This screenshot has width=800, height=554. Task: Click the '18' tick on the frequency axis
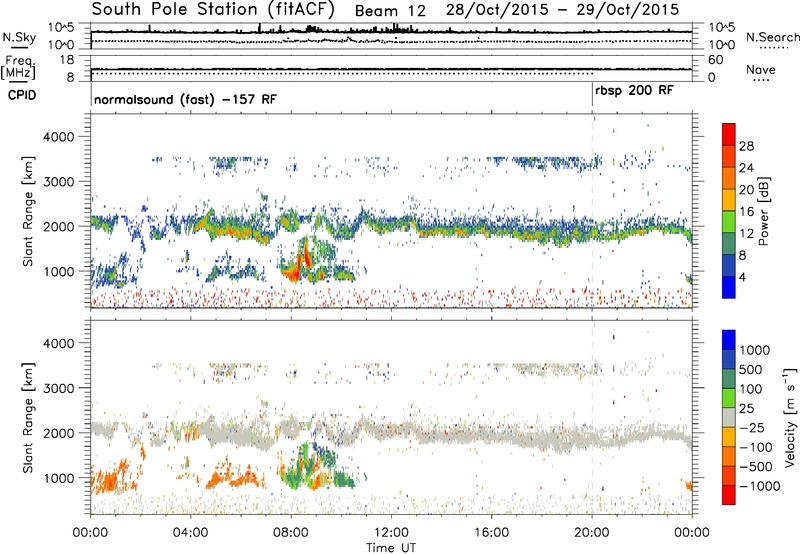[x=67, y=60]
